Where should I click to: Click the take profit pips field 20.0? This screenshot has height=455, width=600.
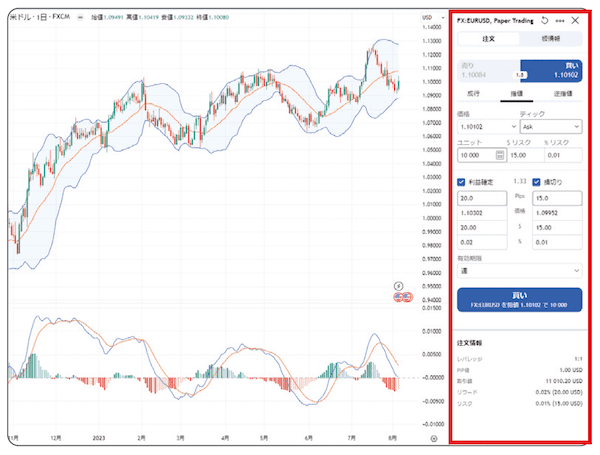pos(482,198)
